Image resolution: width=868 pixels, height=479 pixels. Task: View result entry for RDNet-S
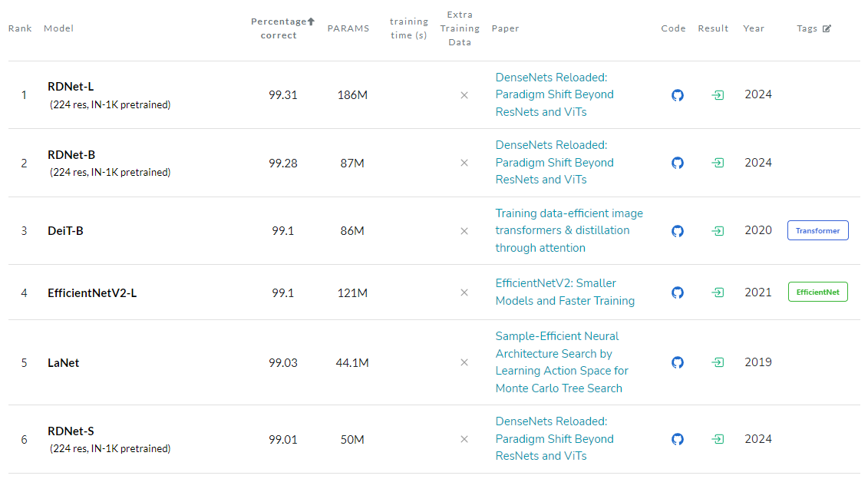(x=718, y=439)
